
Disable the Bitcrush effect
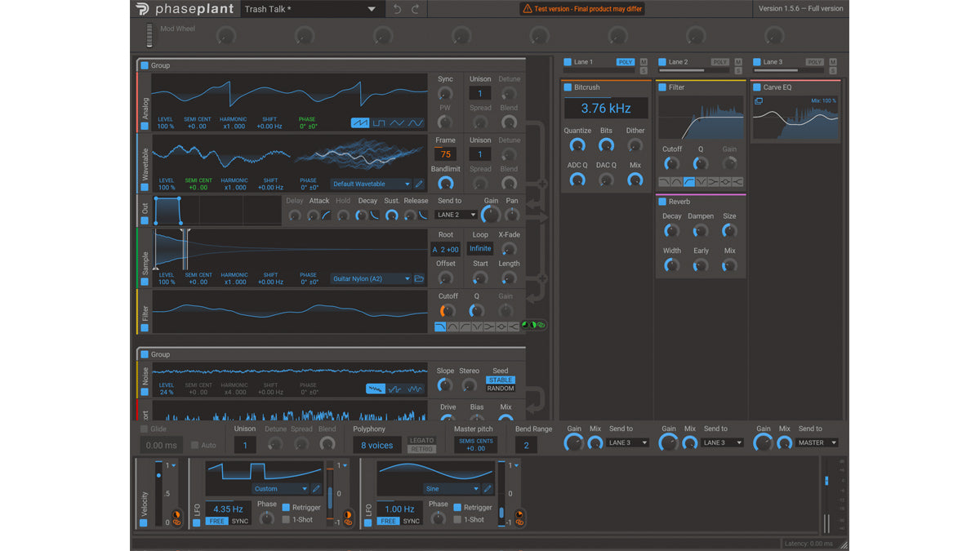tap(568, 87)
